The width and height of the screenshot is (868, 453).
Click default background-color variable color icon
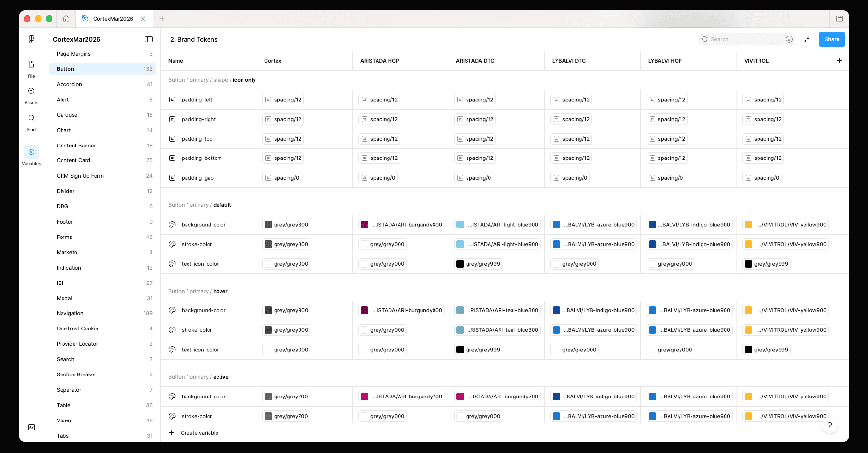(172, 225)
